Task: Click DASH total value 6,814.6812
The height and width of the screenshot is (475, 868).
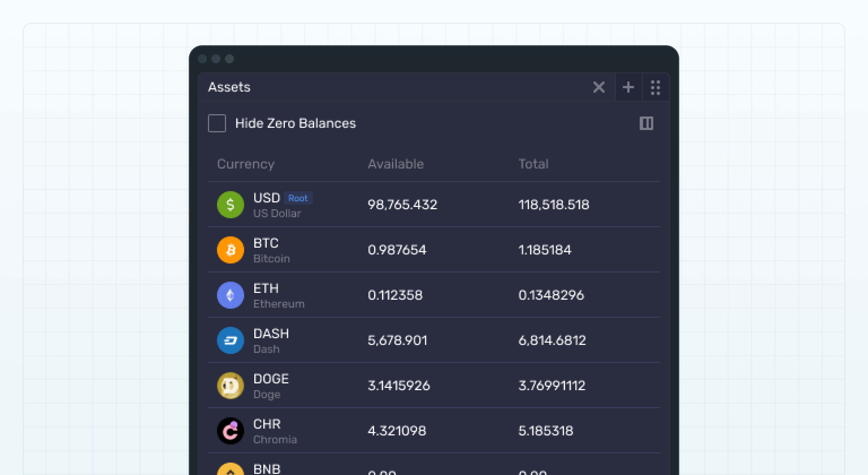Action: point(552,340)
